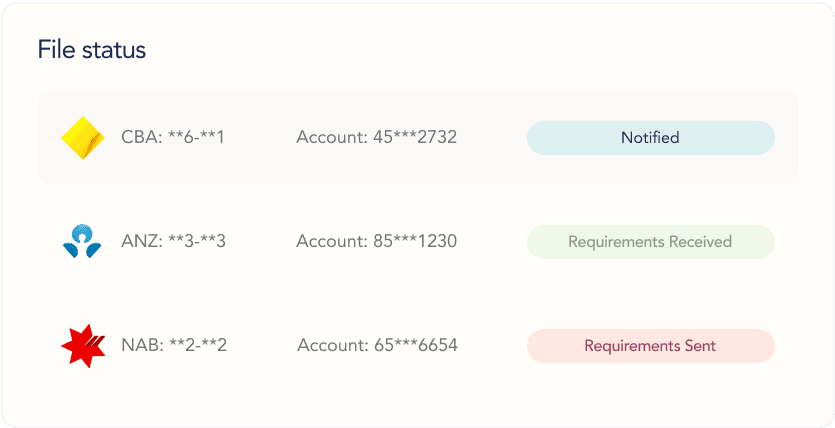
Task: Select account number 85***1230
Action: (x=414, y=242)
